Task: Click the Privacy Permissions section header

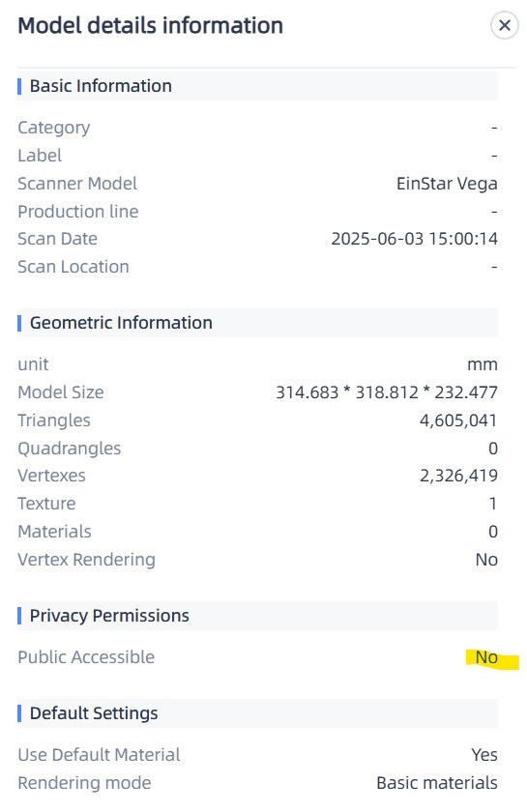Action: [257, 616]
